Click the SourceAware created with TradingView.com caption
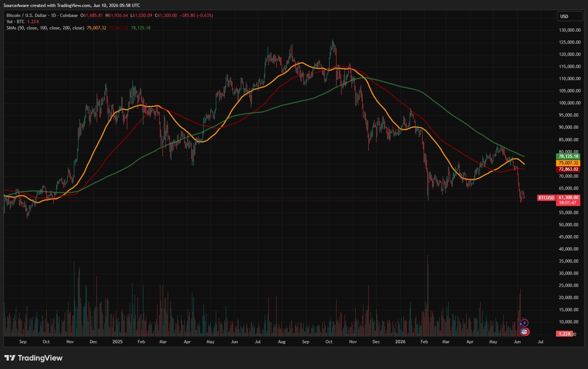The image size is (588, 369). (72, 6)
